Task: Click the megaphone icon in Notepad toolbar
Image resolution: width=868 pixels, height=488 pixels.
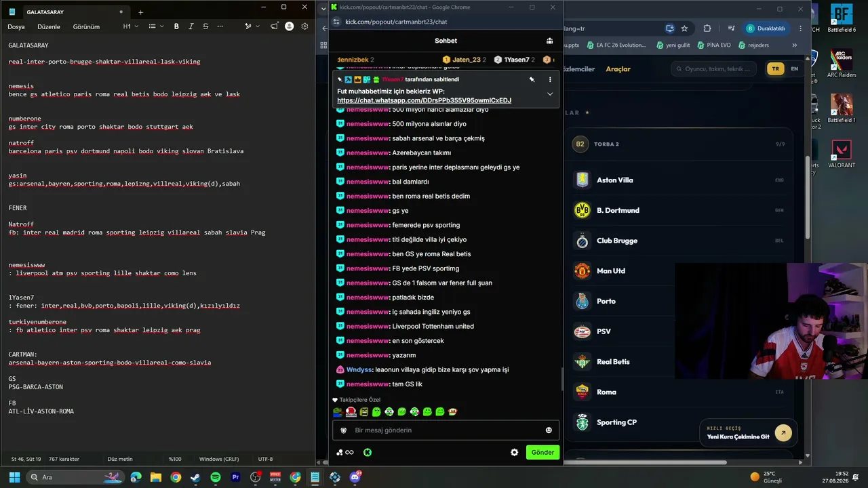Action: pyautogui.click(x=274, y=26)
